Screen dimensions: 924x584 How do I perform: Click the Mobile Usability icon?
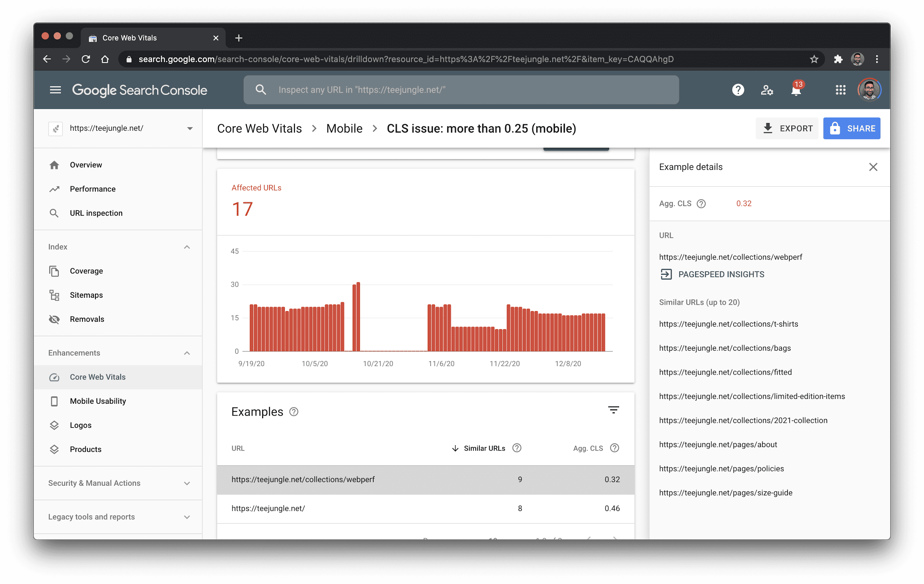[54, 401]
